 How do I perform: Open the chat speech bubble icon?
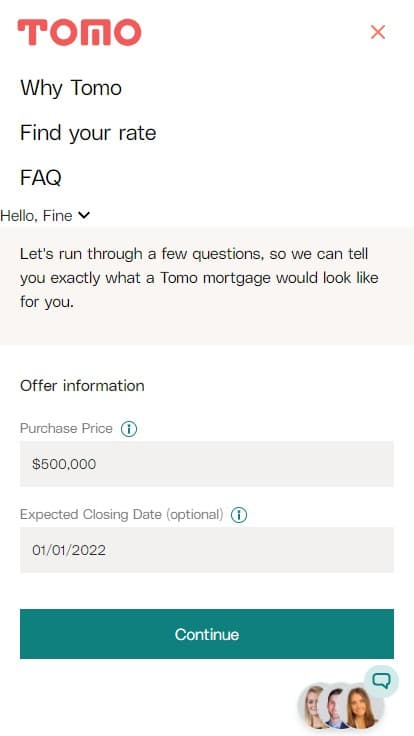381,681
